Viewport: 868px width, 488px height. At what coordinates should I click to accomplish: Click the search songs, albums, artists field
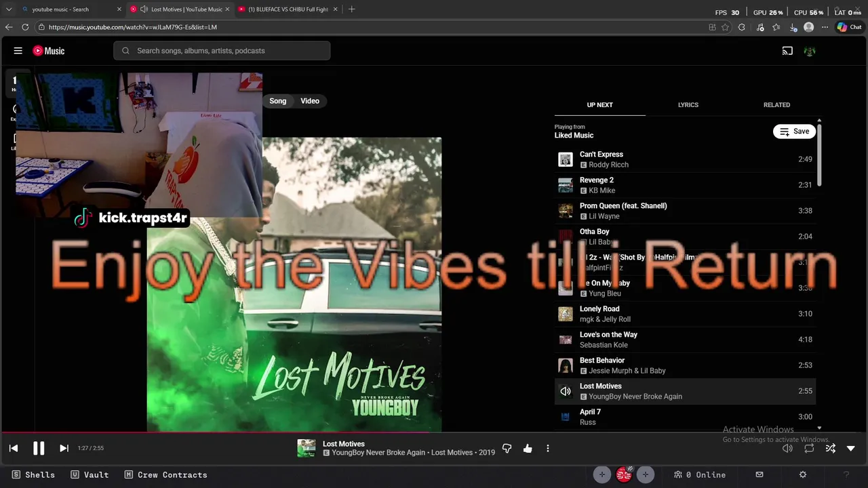[222, 51]
